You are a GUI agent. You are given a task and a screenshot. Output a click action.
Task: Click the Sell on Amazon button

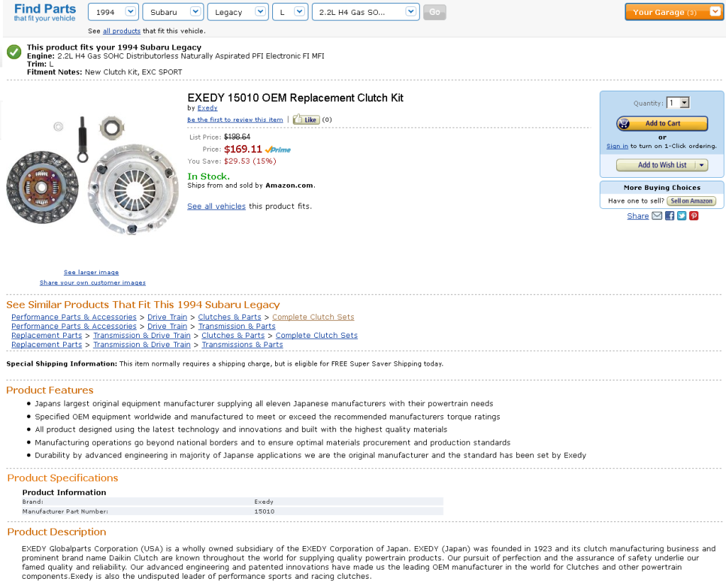click(691, 201)
